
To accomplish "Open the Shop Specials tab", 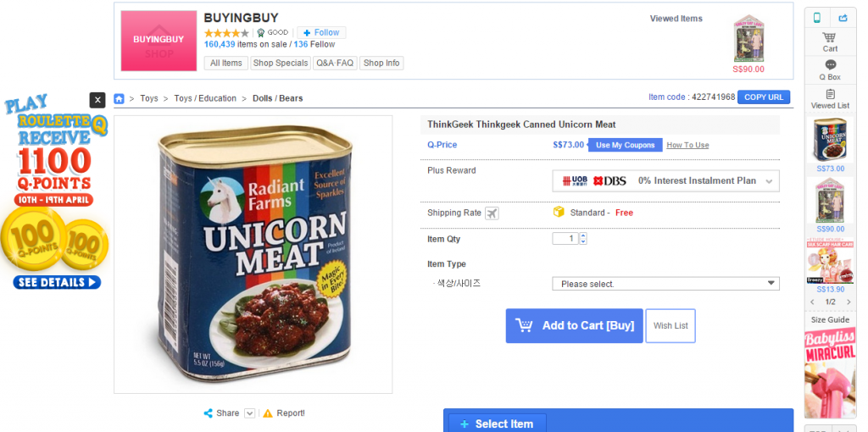I will 280,63.
